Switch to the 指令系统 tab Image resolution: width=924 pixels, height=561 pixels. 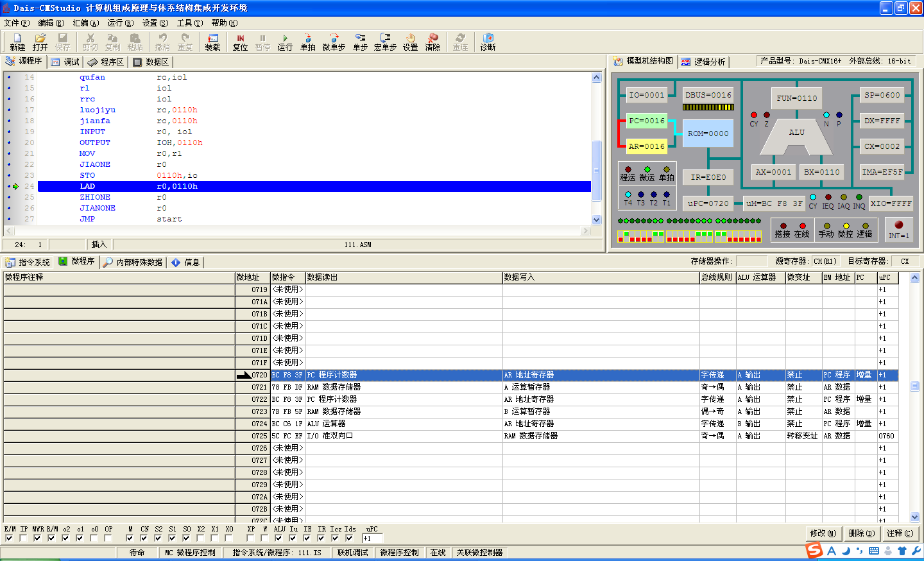(28, 262)
